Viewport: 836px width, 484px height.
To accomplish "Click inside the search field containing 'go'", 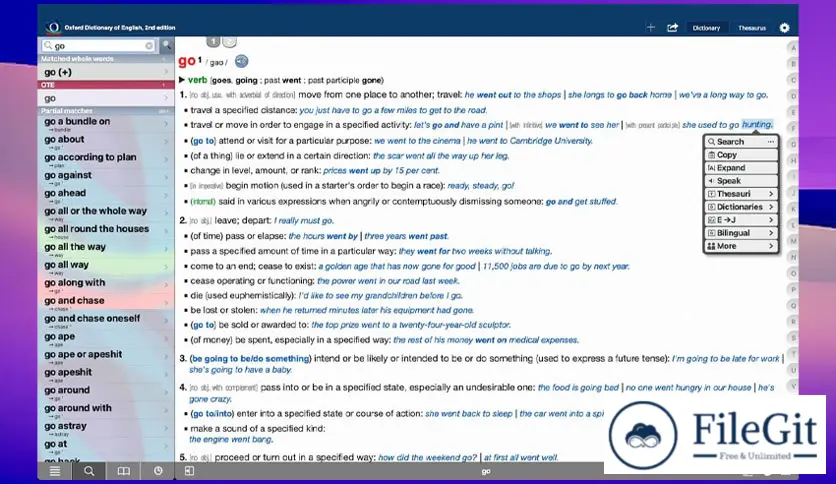I will [95, 46].
